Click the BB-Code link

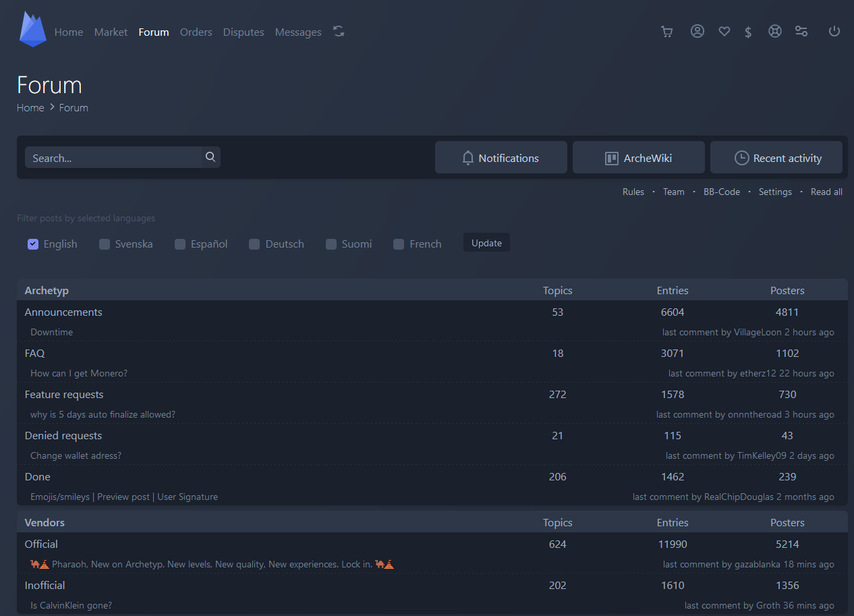721,192
